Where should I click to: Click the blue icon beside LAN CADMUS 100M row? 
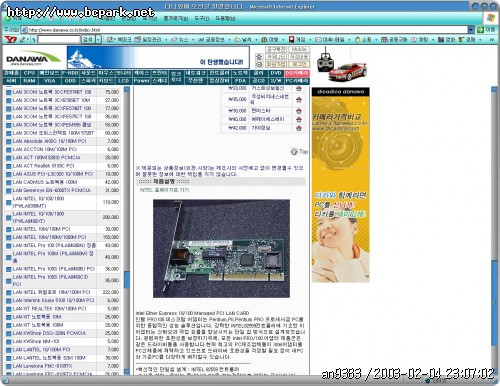click(9, 182)
